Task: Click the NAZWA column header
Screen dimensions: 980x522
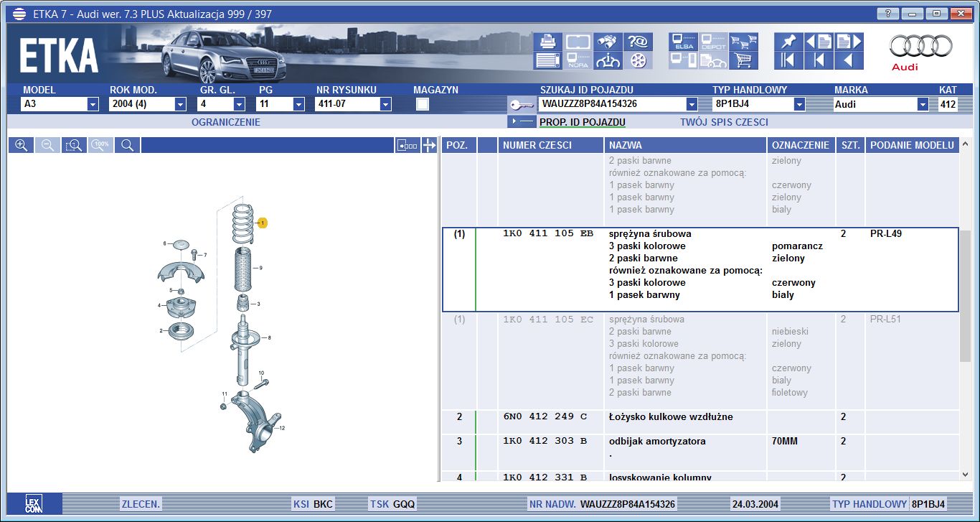Action: pyautogui.click(x=686, y=145)
